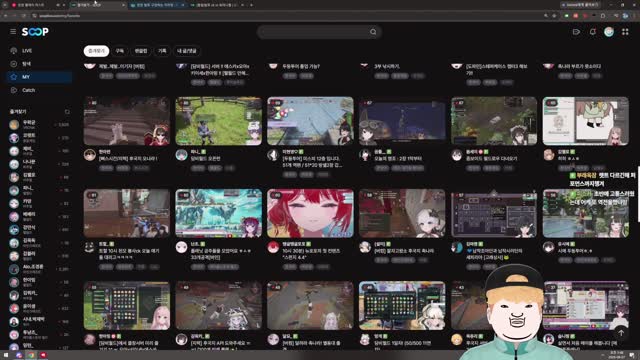Click inside the search input field
640x360 pixels.
(314, 32)
